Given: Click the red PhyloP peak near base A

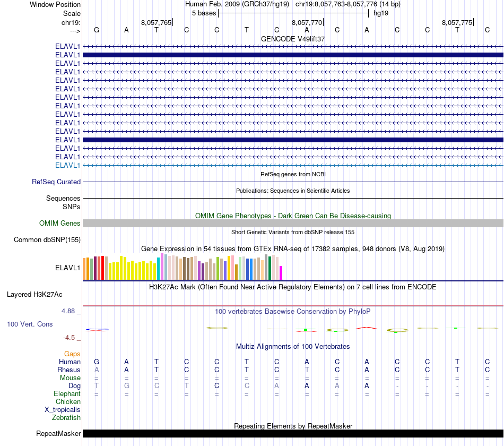Looking at the screenshot, I should pos(367,328).
